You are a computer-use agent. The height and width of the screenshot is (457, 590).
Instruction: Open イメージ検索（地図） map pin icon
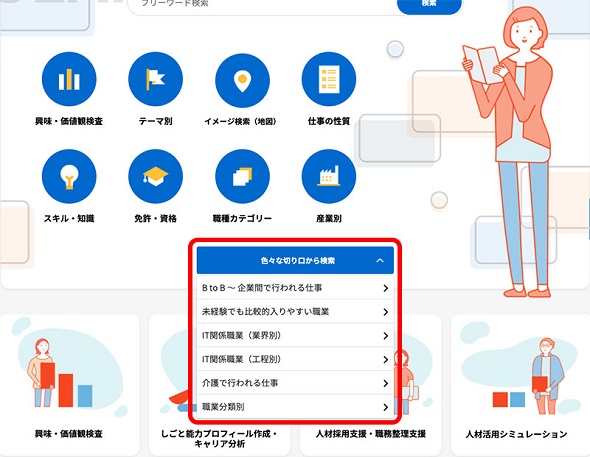(x=242, y=80)
